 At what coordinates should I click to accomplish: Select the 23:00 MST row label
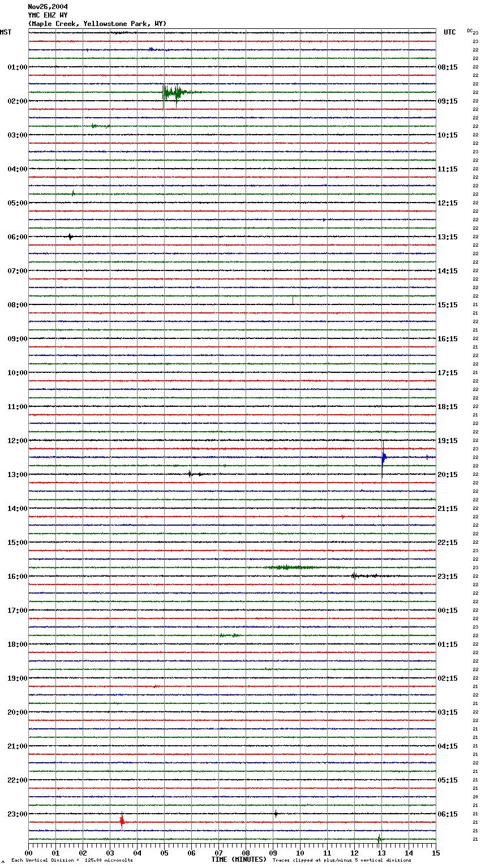(18, 814)
